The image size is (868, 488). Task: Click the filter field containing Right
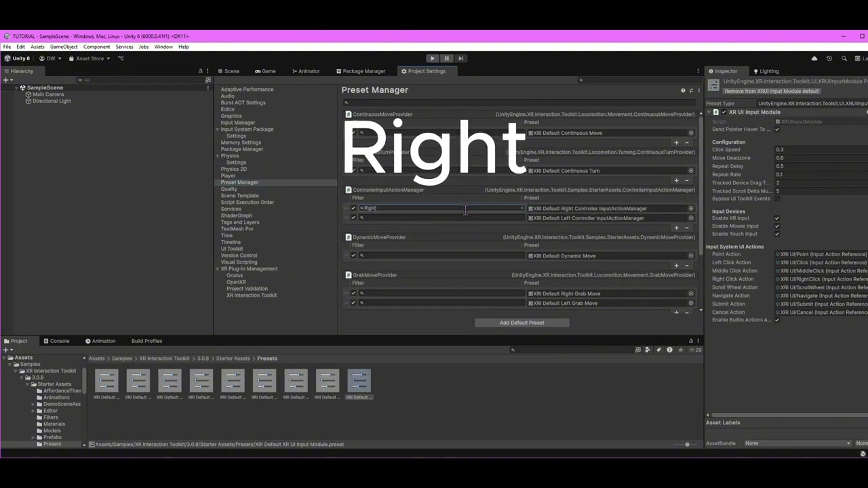(441, 209)
